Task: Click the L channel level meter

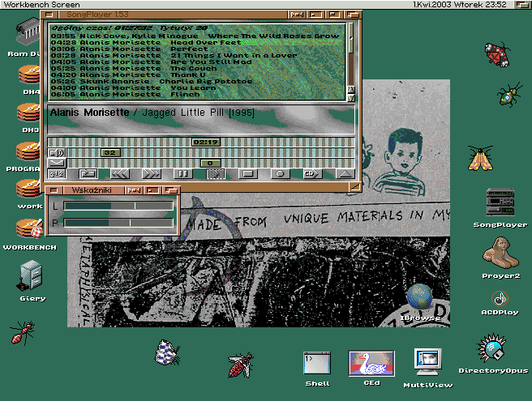Action: pyautogui.click(x=118, y=206)
